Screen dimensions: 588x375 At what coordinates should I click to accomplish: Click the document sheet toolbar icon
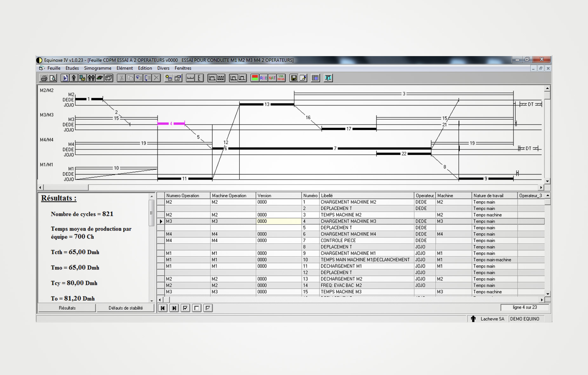[x=65, y=78]
